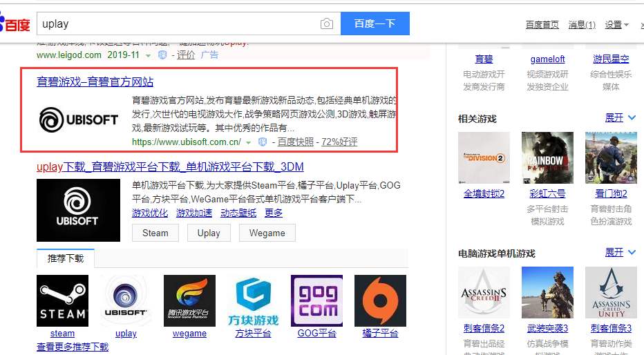
Task: Open 育碧游戏-育碧官方网站 result link
Action: 95,81
